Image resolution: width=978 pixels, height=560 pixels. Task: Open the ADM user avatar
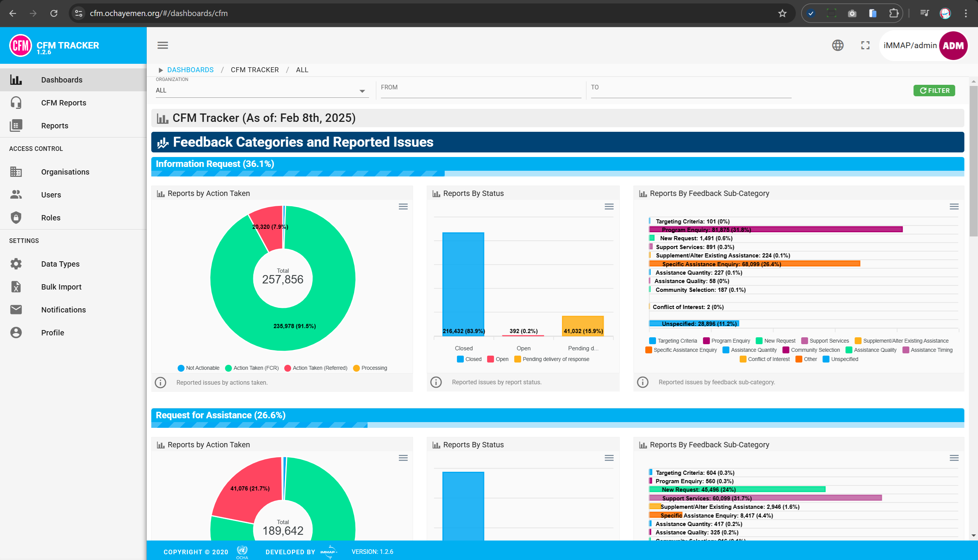pyautogui.click(x=953, y=45)
